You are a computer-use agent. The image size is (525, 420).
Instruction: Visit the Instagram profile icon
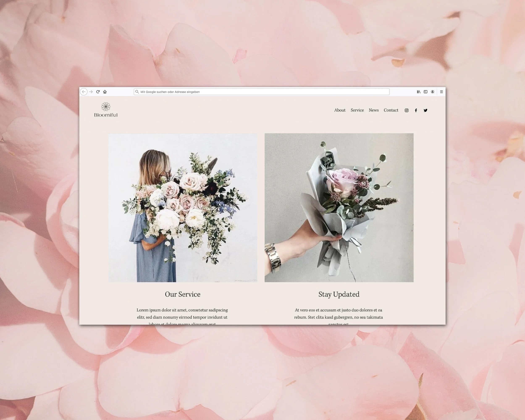coord(406,110)
